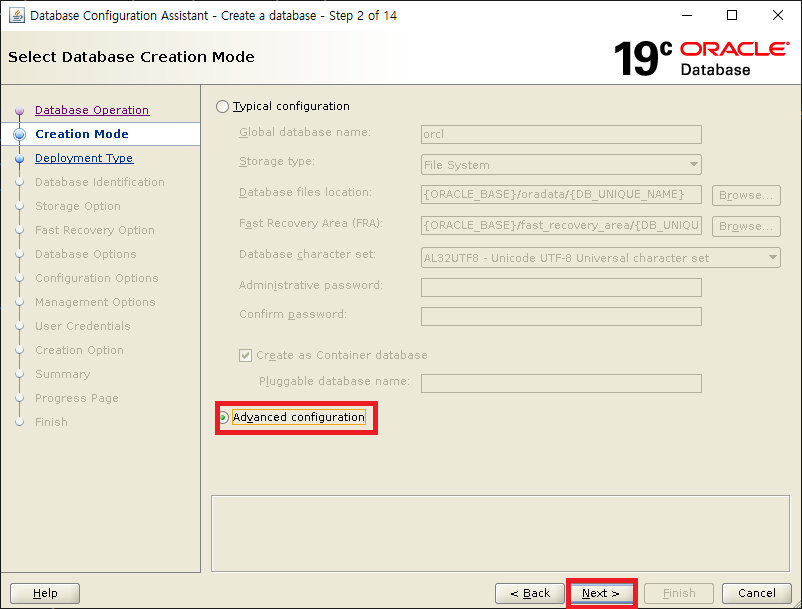Image resolution: width=802 pixels, height=609 pixels.
Task: Toggle Create as Container database checkbox
Action: (x=246, y=355)
